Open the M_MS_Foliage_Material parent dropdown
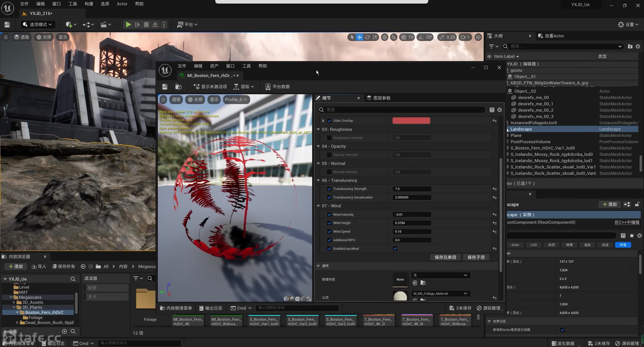The height and width of the screenshot is (347, 644). pos(441,293)
